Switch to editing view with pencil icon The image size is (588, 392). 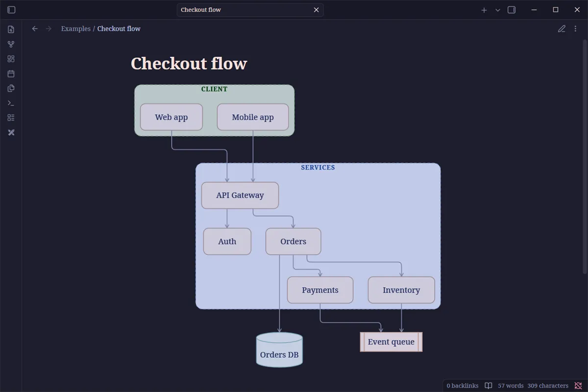(x=562, y=28)
